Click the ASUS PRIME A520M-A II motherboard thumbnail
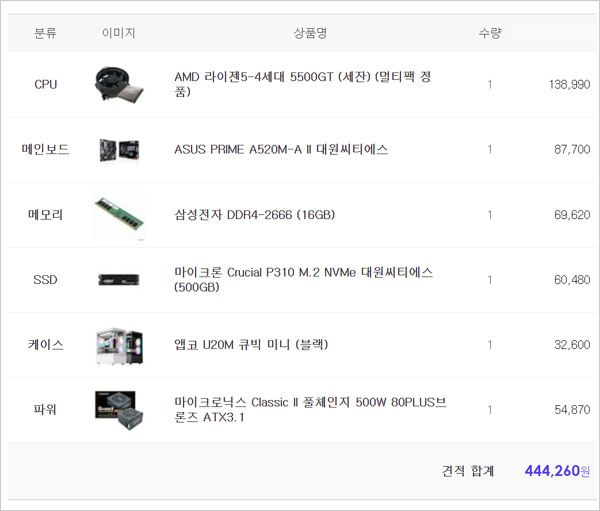Viewport: 600px width, 511px height. tap(119, 150)
